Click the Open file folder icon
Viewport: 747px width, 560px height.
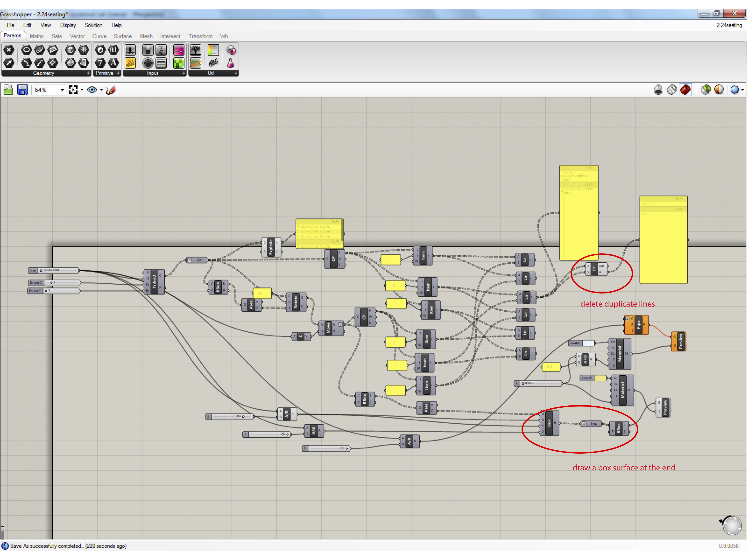coord(8,90)
